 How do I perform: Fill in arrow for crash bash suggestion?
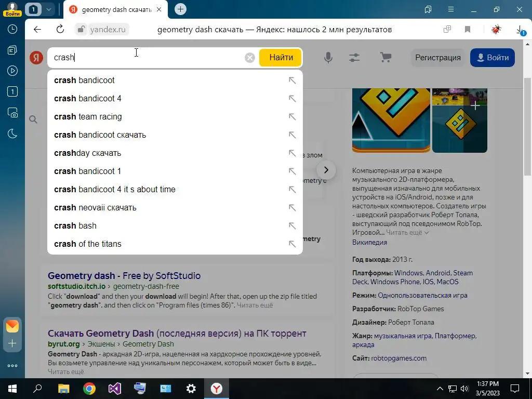pos(292,225)
